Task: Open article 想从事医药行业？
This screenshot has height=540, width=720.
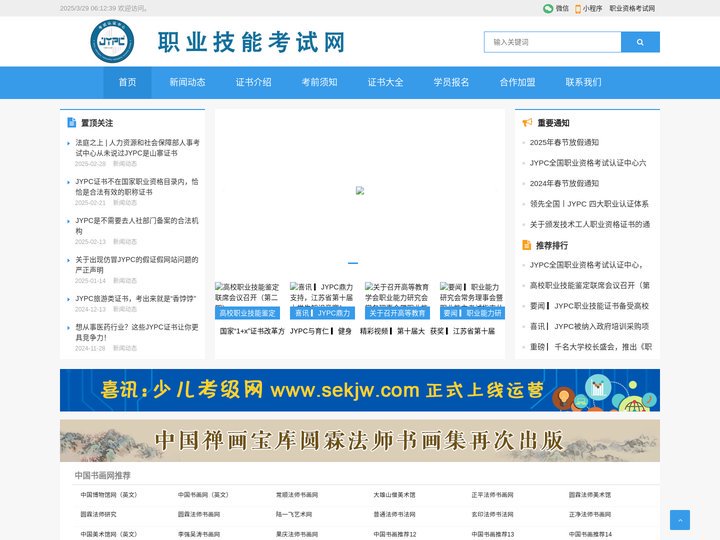Action: [x=137, y=332]
